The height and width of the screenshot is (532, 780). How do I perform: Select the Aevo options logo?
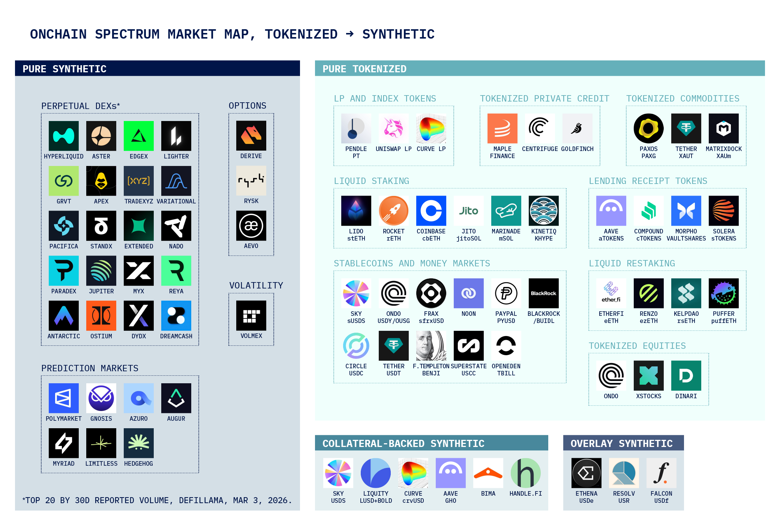(x=251, y=226)
